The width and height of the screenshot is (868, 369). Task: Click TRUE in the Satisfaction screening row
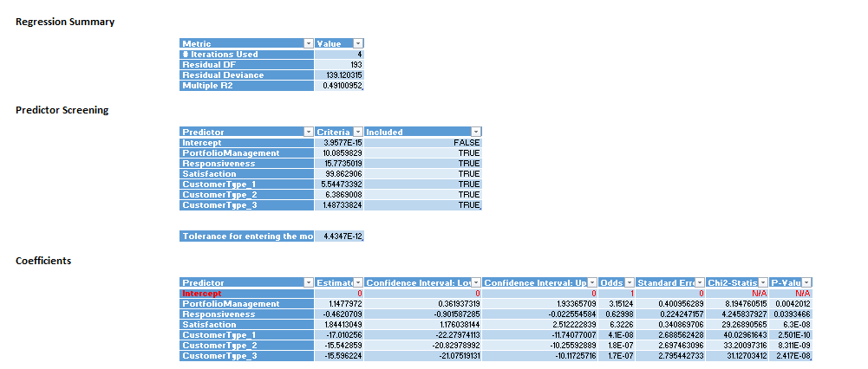423,174
